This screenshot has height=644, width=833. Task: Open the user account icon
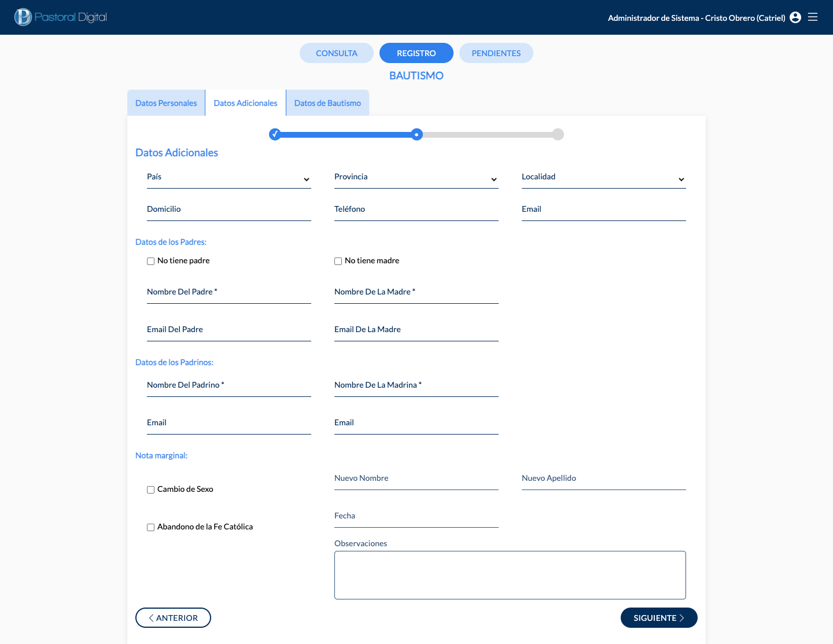[795, 17]
